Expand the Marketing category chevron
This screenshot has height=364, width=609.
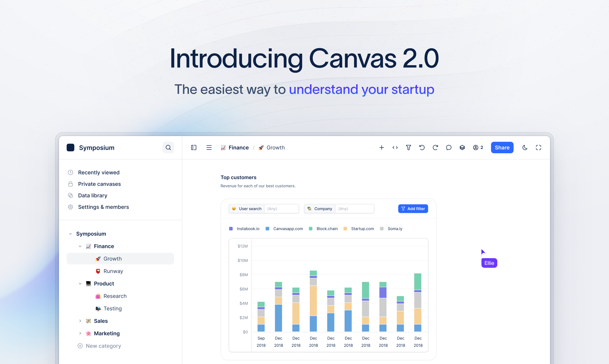[x=80, y=333]
